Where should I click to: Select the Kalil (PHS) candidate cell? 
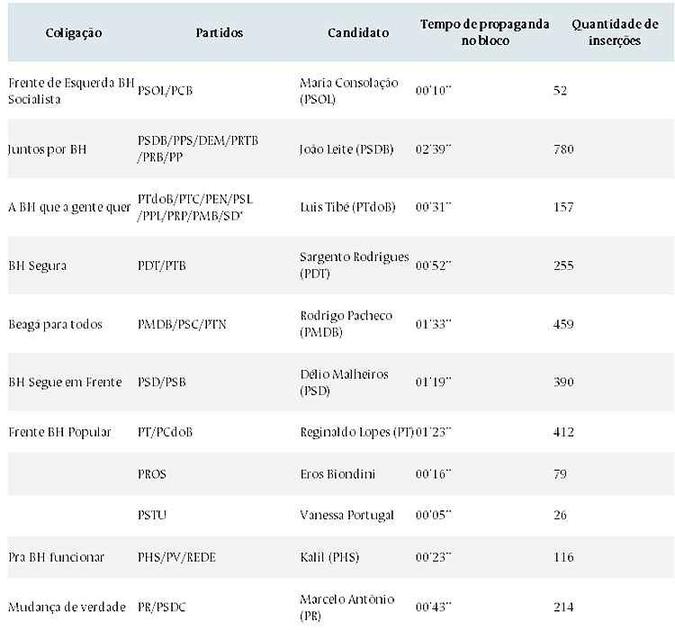click(329, 557)
